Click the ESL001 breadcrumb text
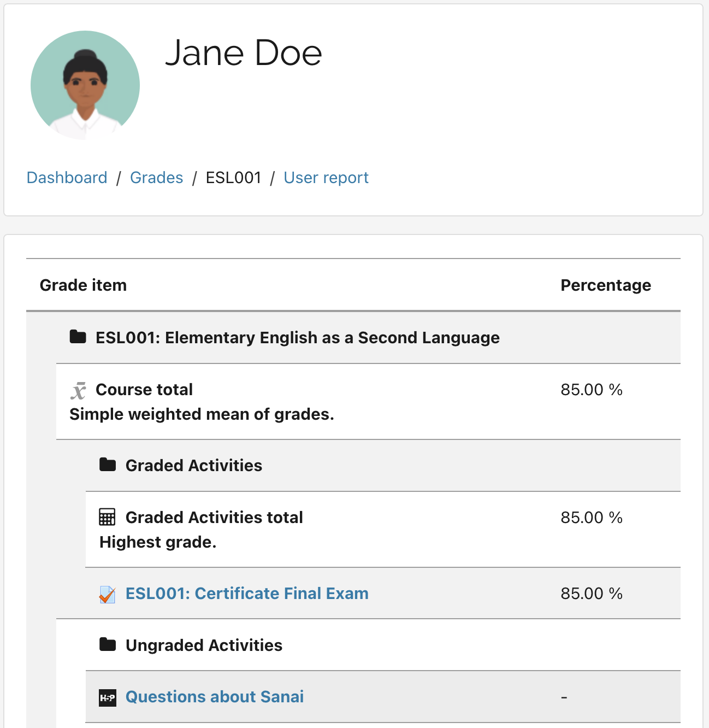 [x=234, y=178]
